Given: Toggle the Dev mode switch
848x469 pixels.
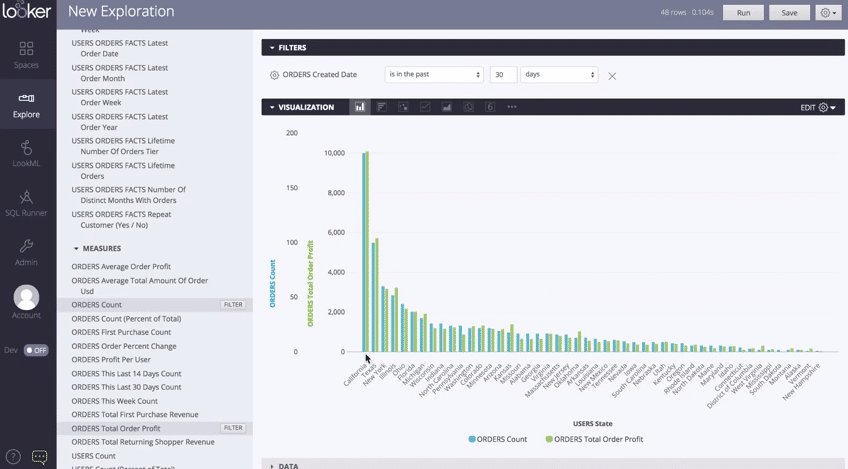Looking at the screenshot, I should [x=36, y=350].
